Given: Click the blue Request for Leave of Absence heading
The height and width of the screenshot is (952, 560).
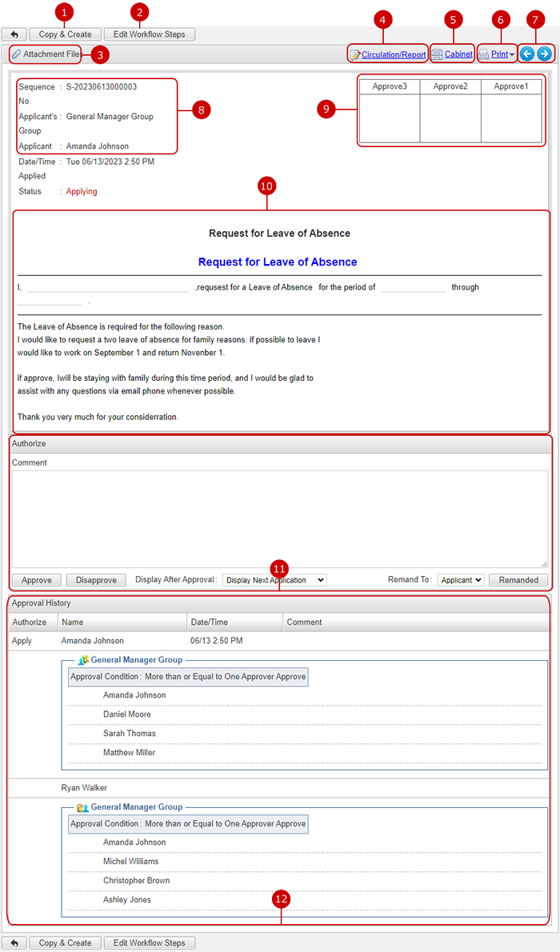Looking at the screenshot, I should 278,262.
